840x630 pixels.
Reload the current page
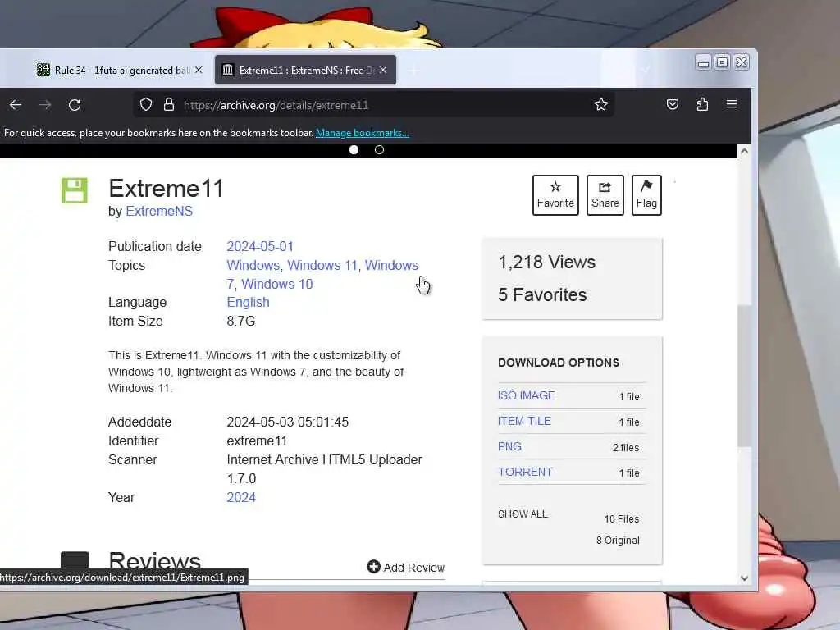(x=75, y=105)
